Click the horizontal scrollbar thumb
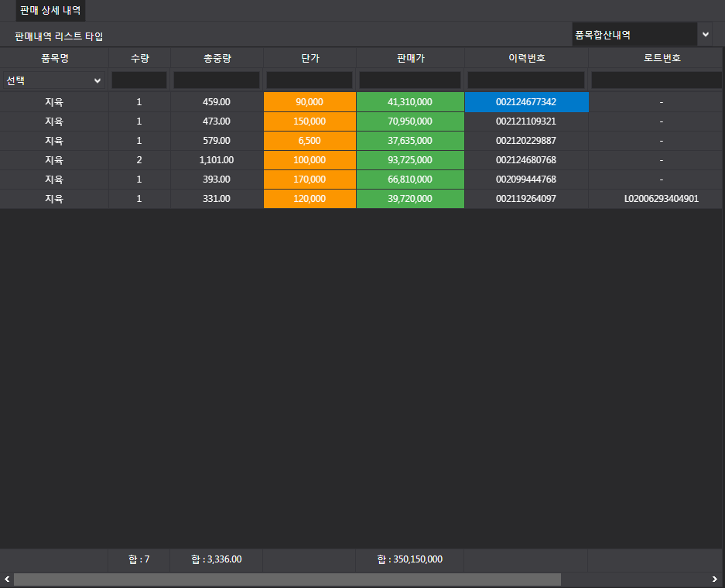This screenshot has width=725, height=588. pos(287,579)
